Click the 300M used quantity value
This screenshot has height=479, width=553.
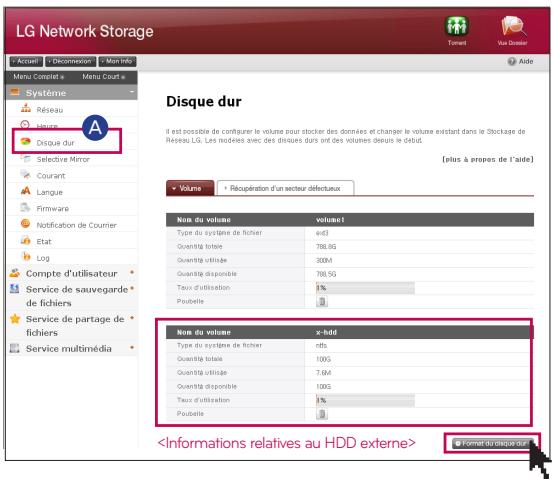[324, 260]
